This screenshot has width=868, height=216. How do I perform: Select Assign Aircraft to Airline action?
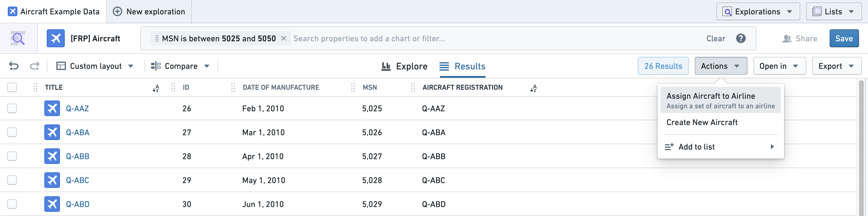[x=721, y=100]
